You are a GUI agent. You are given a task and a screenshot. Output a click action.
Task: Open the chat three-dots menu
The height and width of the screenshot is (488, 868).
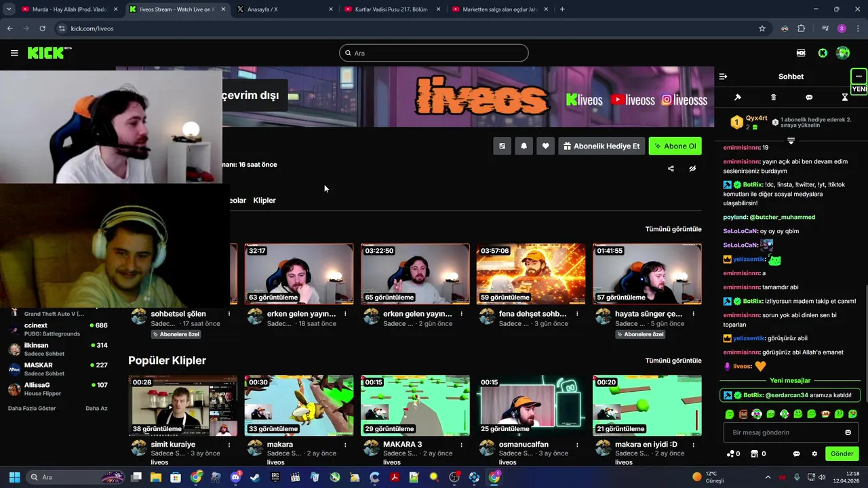(859, 76)
